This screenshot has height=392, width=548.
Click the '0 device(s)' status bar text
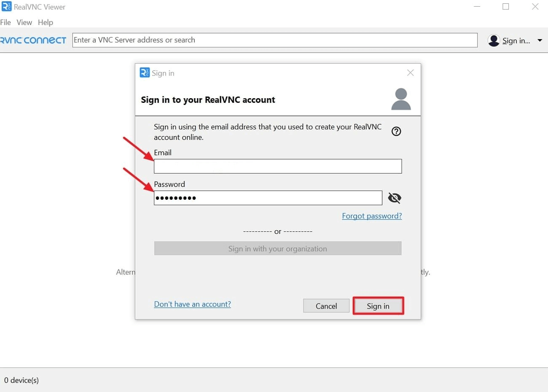tap(21, 380)
